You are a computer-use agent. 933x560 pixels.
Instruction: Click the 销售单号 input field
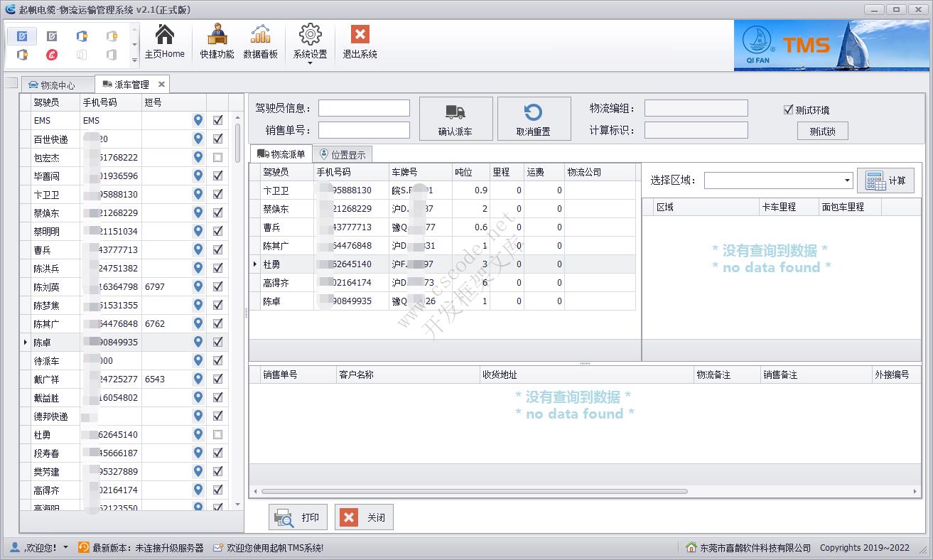point(364,130)
